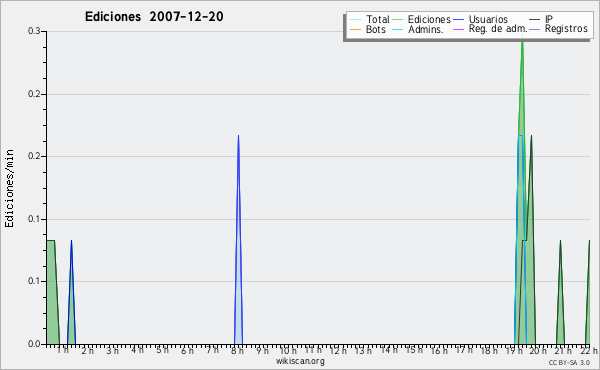Viewport: 600px width, 370px height.
Task: Click the chart title 'Ediciones 2007-12-20'
Action: click(x=154, y=17)
